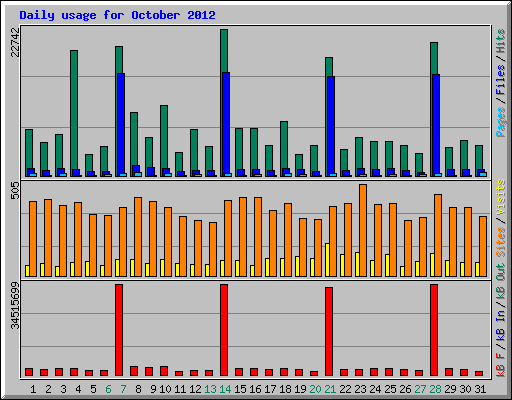Screen dimensions: 512x400
Task: Click the tall blue Files bar for day 28
Action: 436,125
